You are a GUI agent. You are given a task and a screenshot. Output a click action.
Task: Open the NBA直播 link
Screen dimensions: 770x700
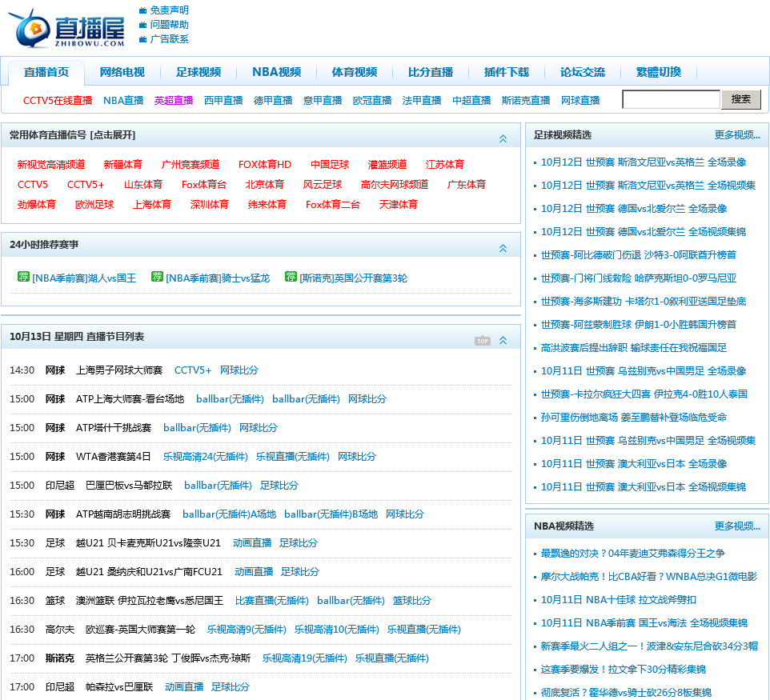pyautogui.click(x=123, y=101)
